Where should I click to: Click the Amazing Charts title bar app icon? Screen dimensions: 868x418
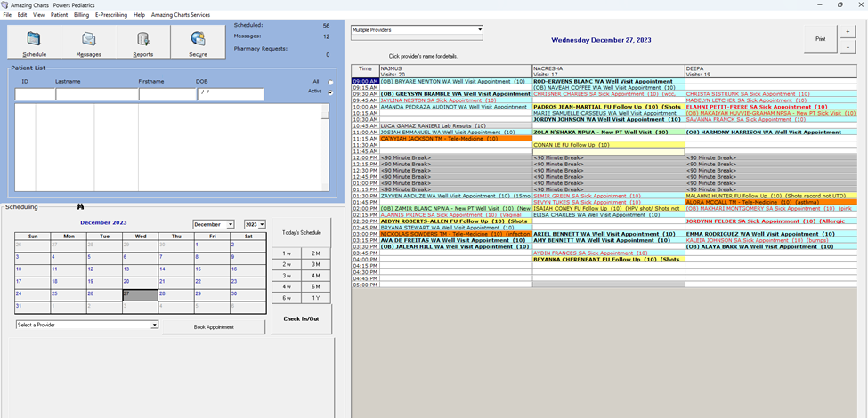coord(5,4)
